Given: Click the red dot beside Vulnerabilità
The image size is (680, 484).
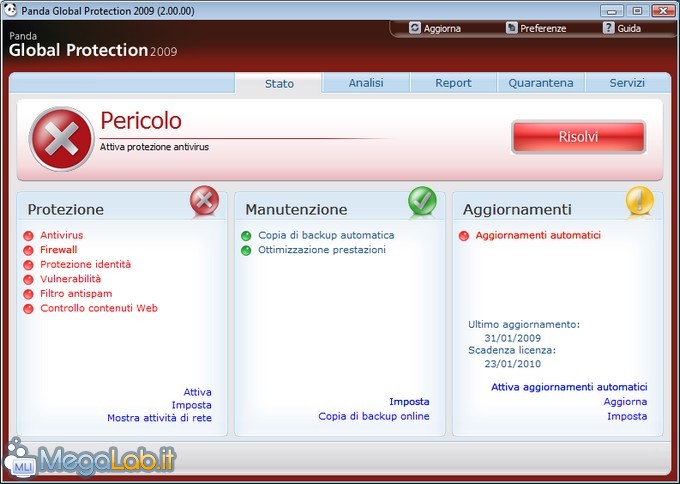Looking at the screenshot, I should tap(28, 280).
